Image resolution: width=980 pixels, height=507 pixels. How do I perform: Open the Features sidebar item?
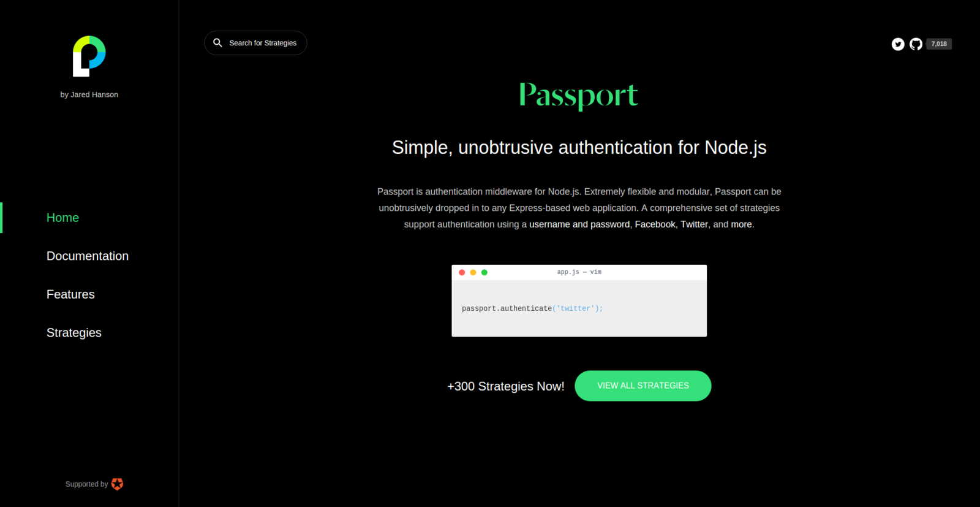pyautogui.click(x=70, y=294)
